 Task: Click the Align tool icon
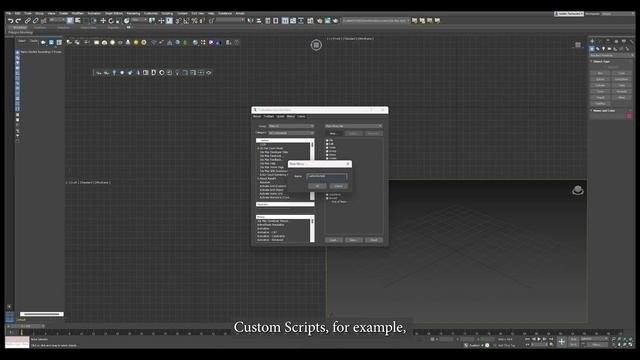click(x=259, y=20)
